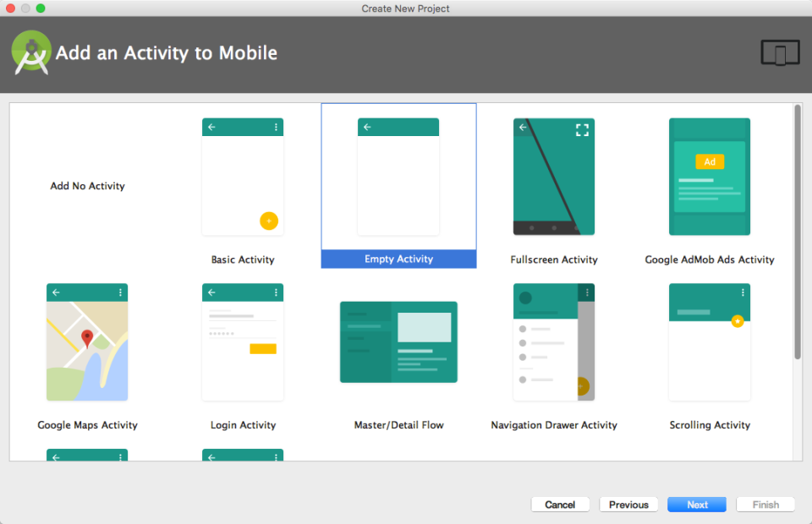This screenshot has width=812, height=524.
Task: Click the phone and tablet device icon
Action: pos(780,53)
